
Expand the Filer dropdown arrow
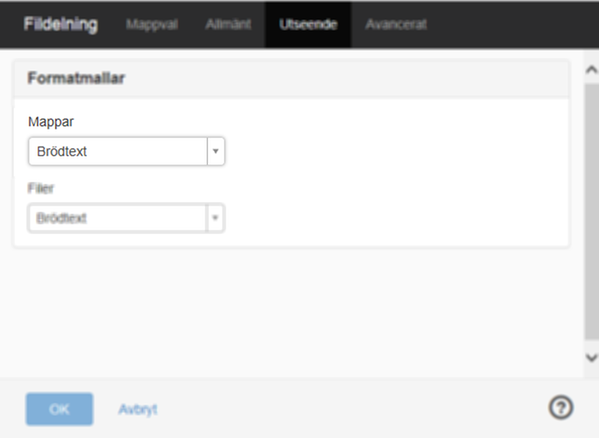(x=215, y=218)
